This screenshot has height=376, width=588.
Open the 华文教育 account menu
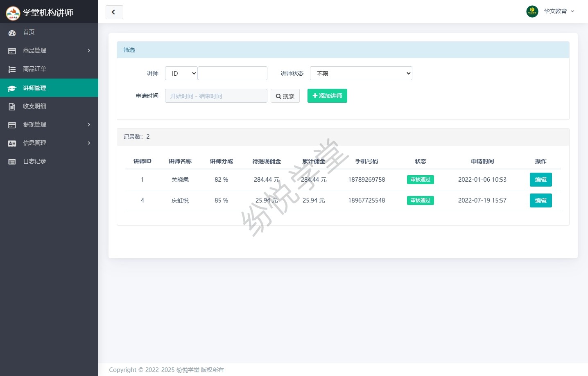pyautogui.click(x=559, y=11)
